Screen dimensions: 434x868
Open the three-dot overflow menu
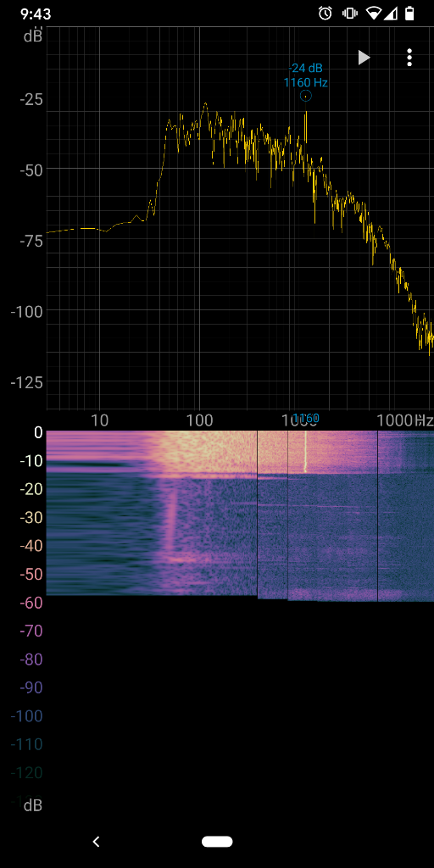pyautogui.click(x=409, y=58)
